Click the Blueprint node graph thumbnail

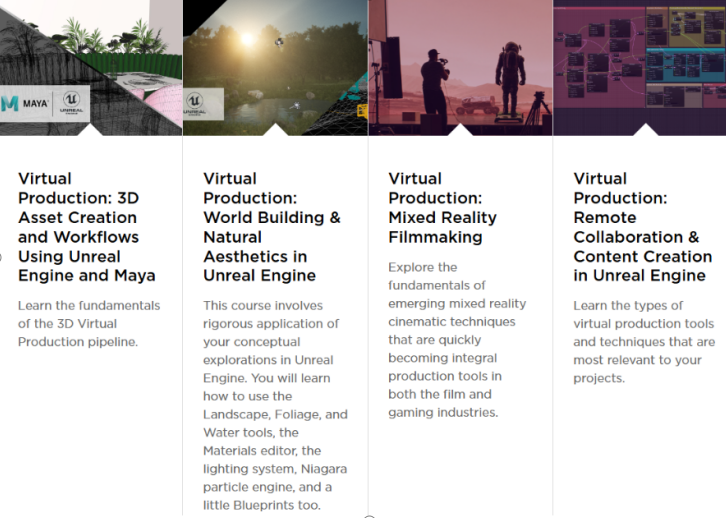click(x=640, y=68)
